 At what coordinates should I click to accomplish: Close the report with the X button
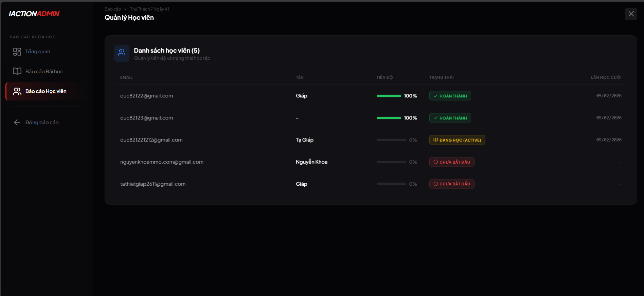(x=631, y=14)
